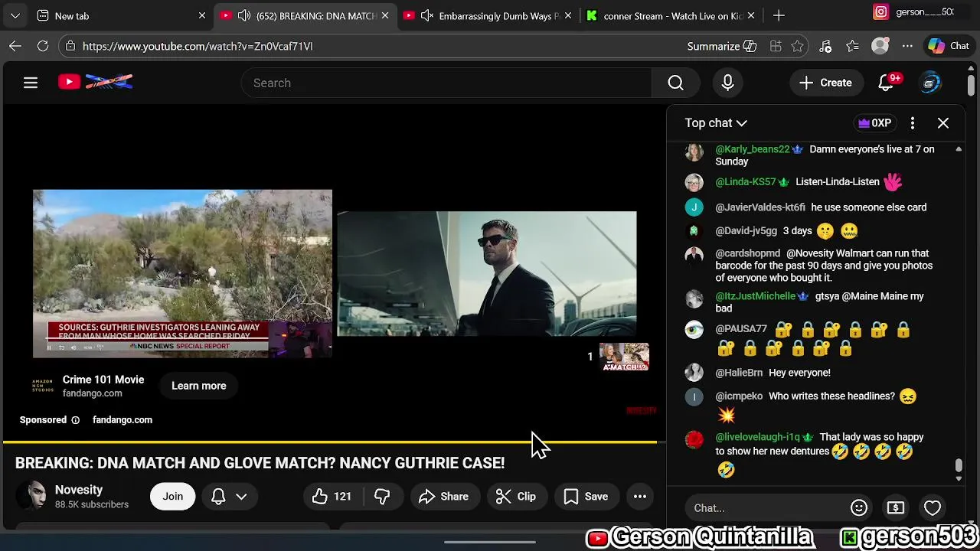980x551 pixels.
Task: Close the live chat panel
Action: 943,122
